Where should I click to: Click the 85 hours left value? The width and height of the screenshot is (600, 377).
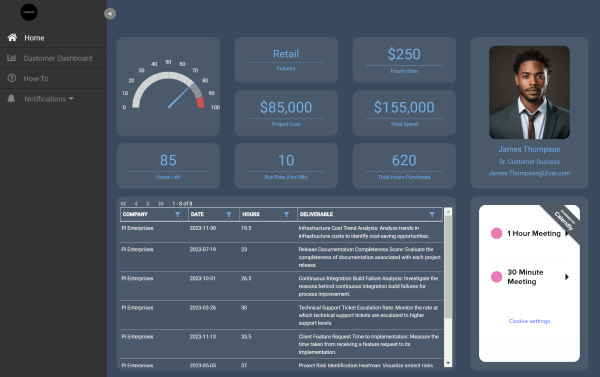(168, 160)
